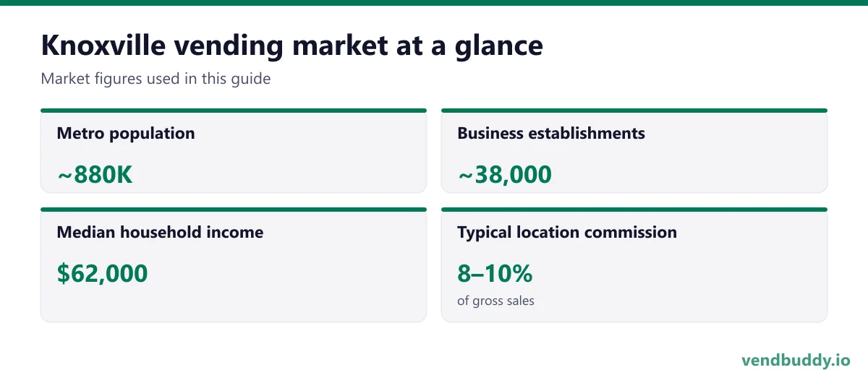868x383 pixels.
Task: Click the "of gross sales" caption
Action: point(495,300)
